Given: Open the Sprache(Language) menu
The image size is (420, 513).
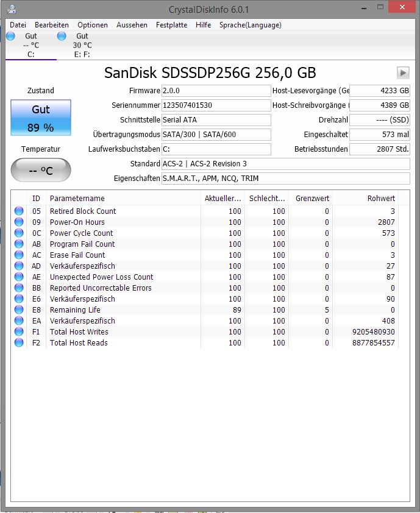Looking at the screenshot, I should click(251, 25).
